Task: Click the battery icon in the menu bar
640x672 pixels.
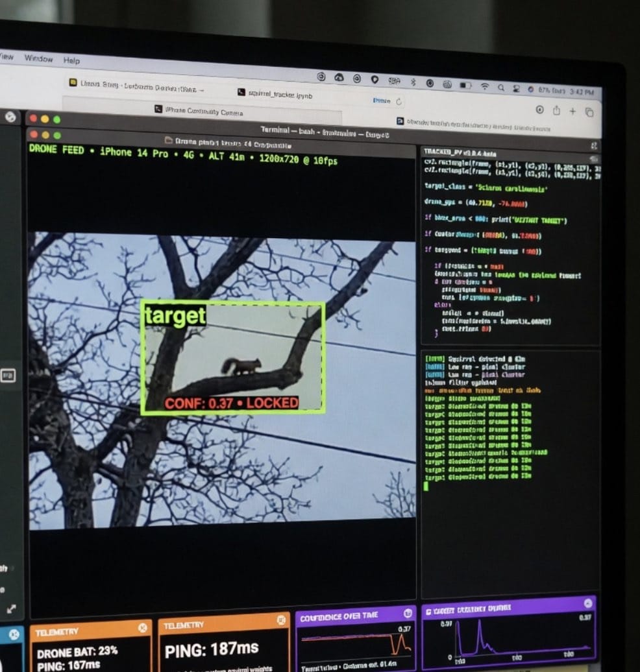Action: [465, 85]
